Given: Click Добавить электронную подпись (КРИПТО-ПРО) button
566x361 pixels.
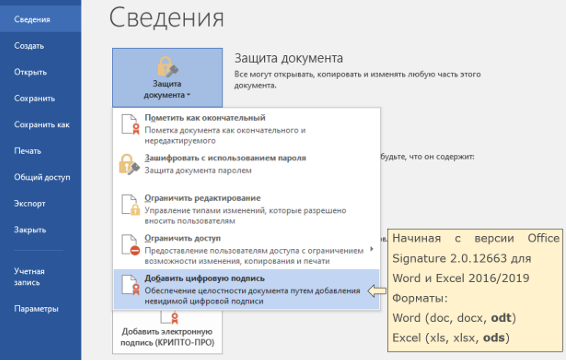Looking at the screenshot, I should [167, 331].
